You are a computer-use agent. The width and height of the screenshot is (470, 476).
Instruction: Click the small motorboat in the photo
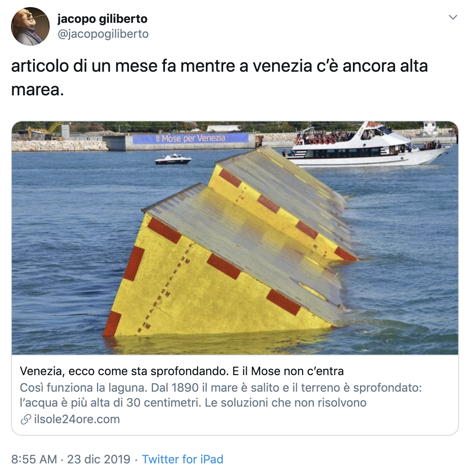[173, 159]
